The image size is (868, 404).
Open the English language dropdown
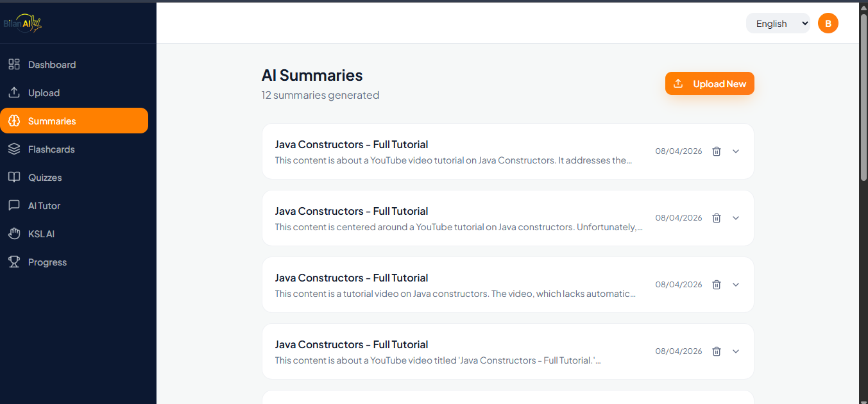(x=778, y=24)
